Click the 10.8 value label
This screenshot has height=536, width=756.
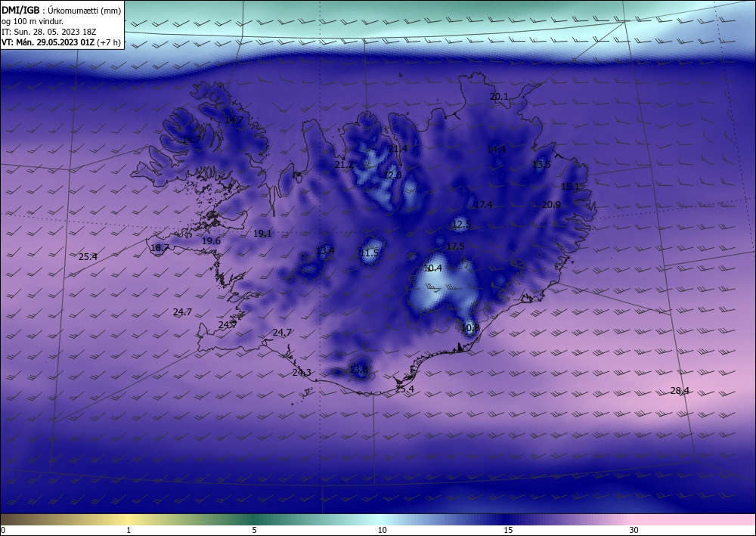click(x=470, y=328)
